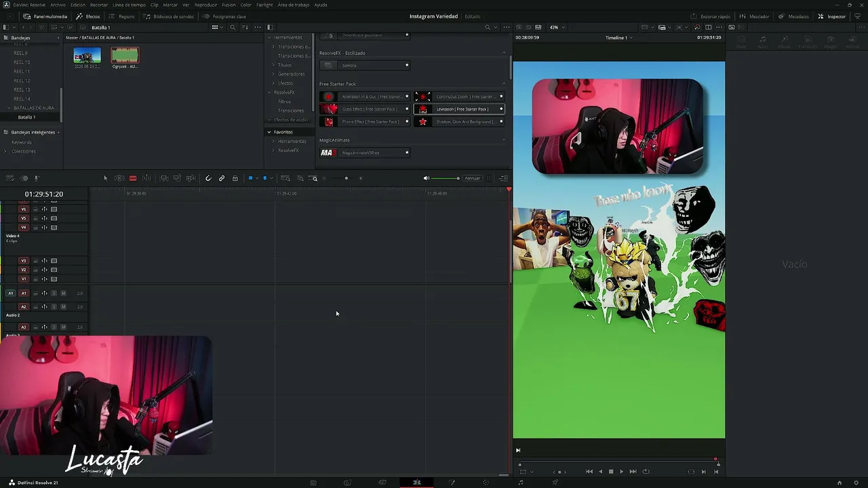This screenshot has width=868, height=488.
Task: Collapse the BATALLAS DE AURA bin
Action: tap(9, 108)
